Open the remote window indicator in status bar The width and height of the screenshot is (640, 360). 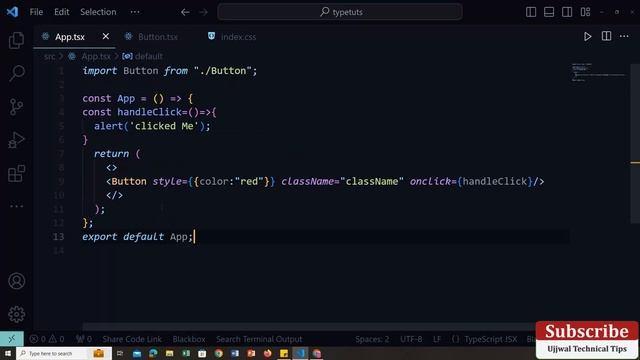click(11, 339)
